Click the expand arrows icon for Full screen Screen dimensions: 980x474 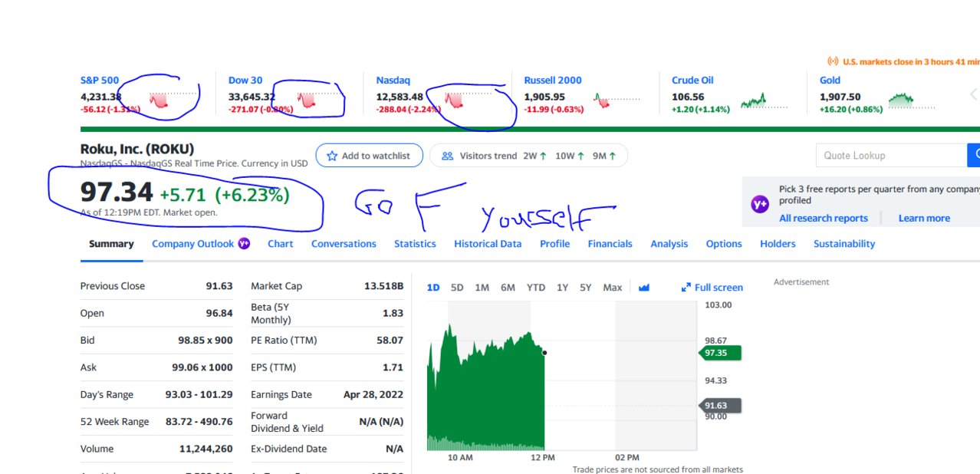click(686, 288)
